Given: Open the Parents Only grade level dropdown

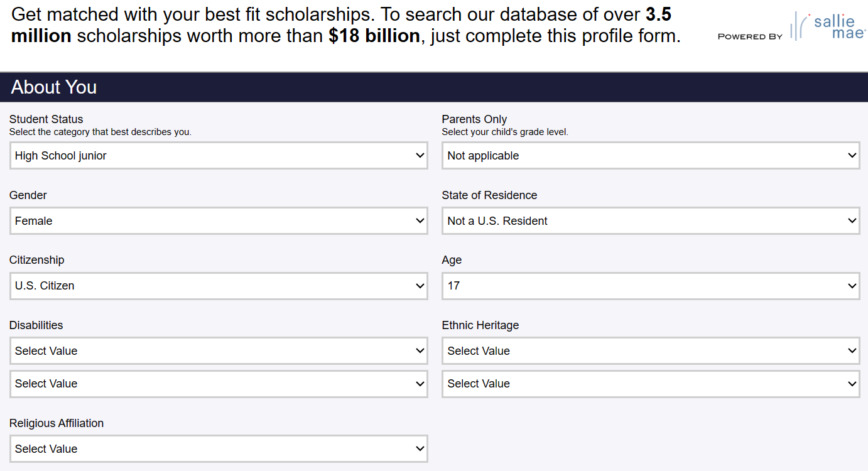Looking at the screenshot, I should click(651, 155).
